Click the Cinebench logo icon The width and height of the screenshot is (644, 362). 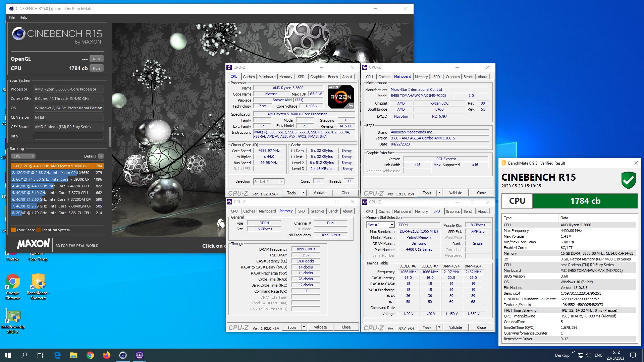(x=19, y=34)
